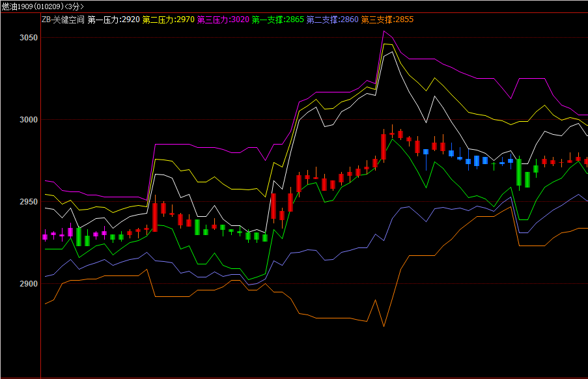Click the 3050 price axis label
Screen dimensions: 588x379
[29, 38]
